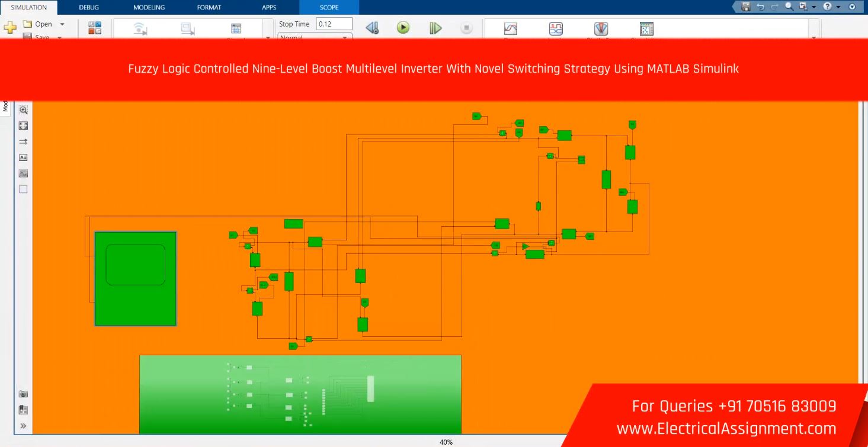Image resolution: width=868 pixels, height=447 pixels.
Task: Click the Open file button
Action: (37, 24)
